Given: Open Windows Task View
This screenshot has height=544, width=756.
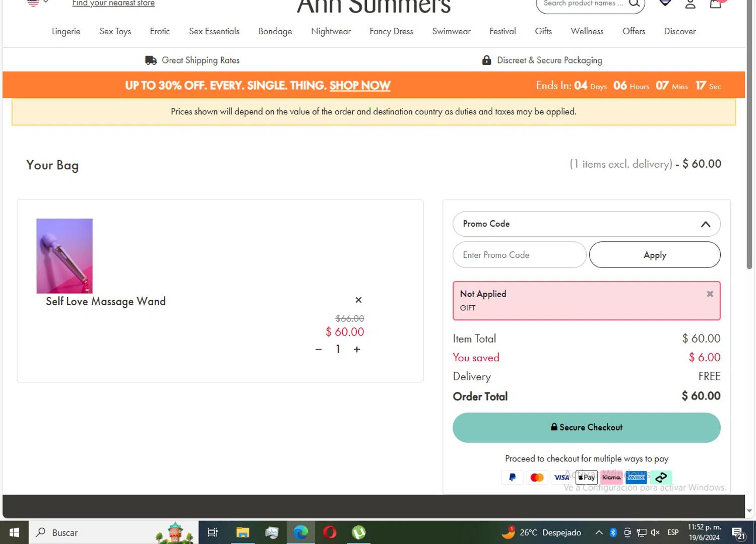Looking at the screenshot, I should 213,532.
